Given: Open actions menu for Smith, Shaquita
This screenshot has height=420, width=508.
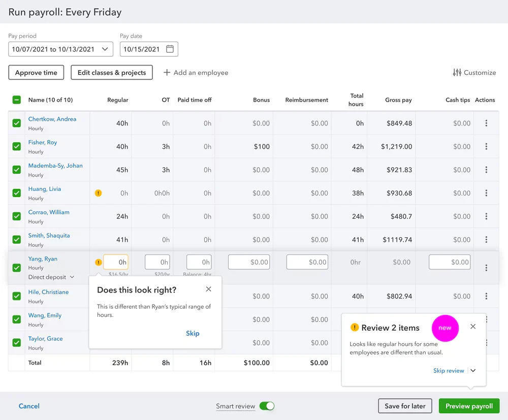Looking at the screenshot, I should [486, 240].
